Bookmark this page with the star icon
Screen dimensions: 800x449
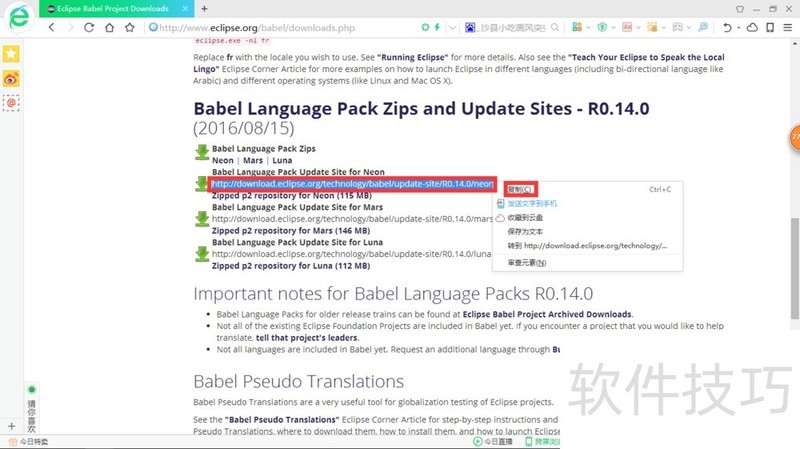[x=130, y=28]
